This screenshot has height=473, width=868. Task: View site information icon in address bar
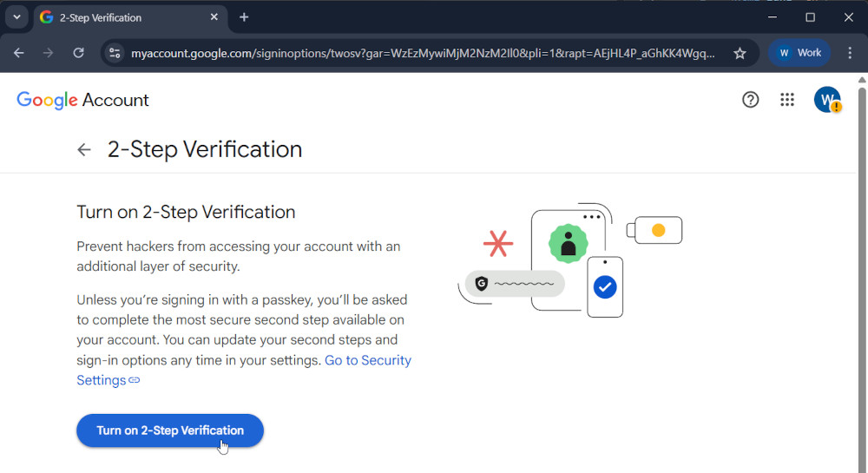(114, 53)
